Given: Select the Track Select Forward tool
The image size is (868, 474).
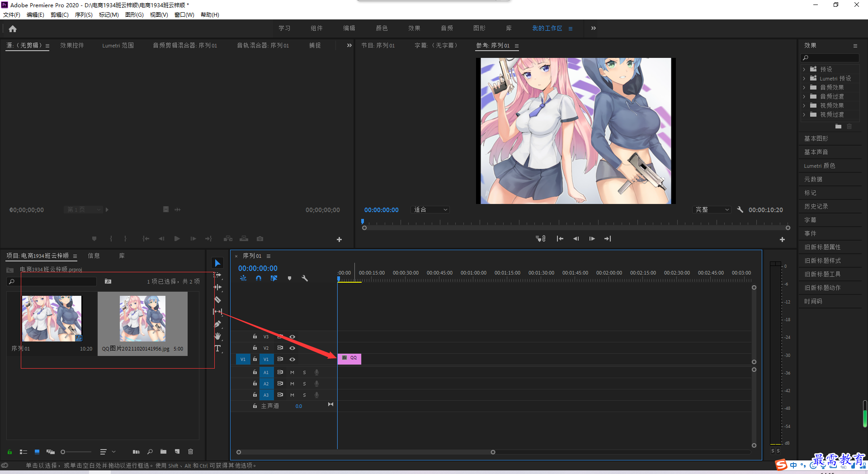Looking at the screenshot, I should pyautogui.click(x=217, y=275).
